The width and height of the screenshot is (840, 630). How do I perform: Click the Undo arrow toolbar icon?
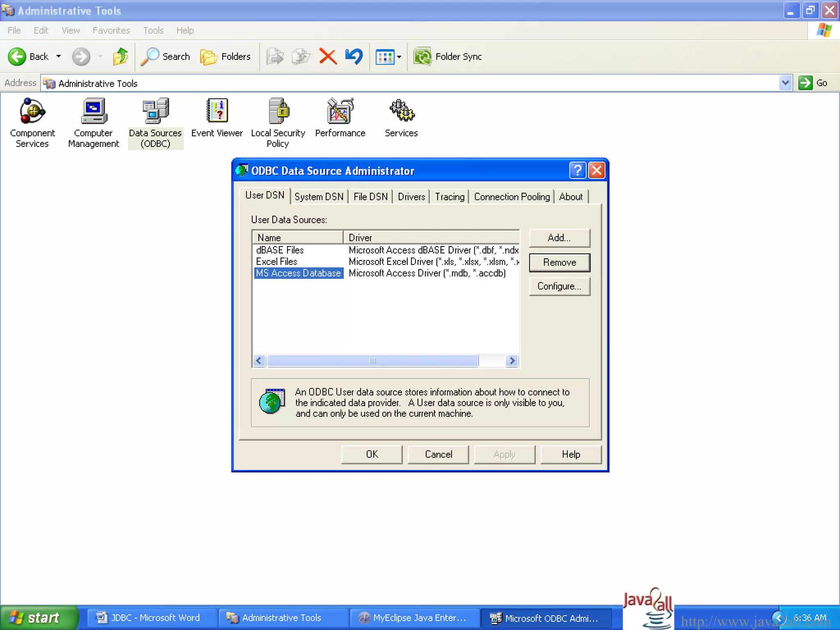coord(354,57)
